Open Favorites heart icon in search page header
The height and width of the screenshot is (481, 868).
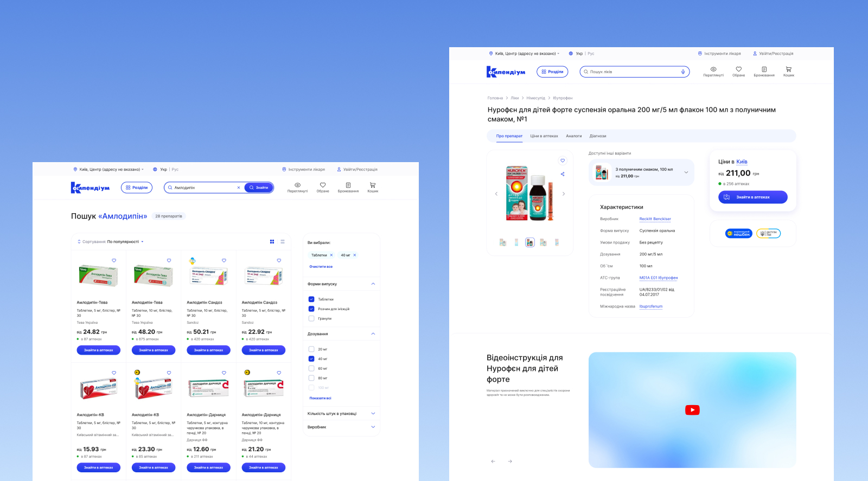[323, 185]
